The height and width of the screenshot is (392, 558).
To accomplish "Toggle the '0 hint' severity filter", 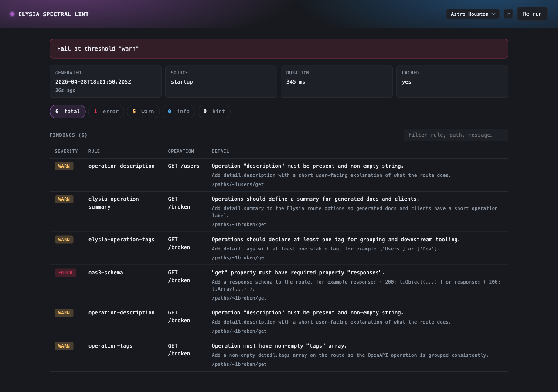I will click(214, 112).
